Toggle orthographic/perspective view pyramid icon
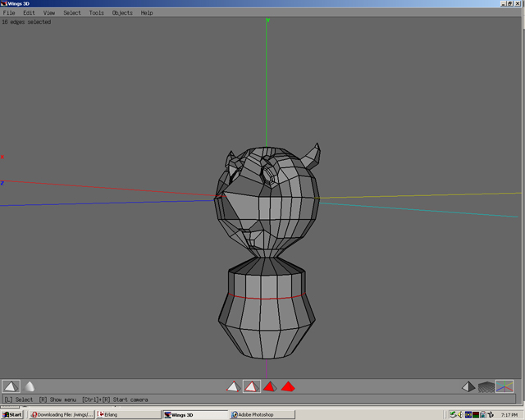525x420 pixels. [x=468, y=387]
